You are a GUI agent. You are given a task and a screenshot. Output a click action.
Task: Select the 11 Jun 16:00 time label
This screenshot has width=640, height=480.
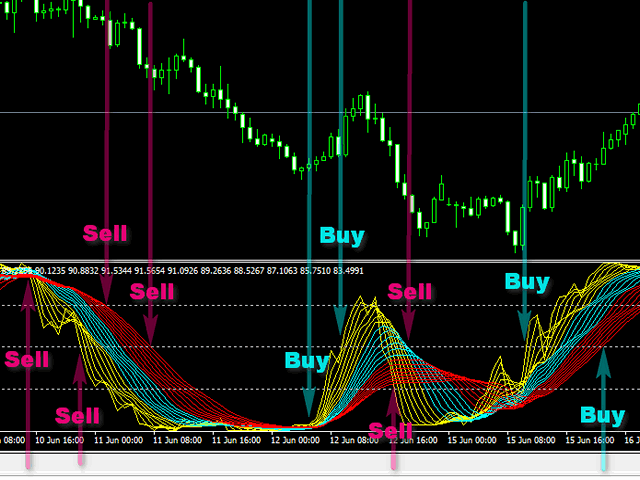[x=236, y=440]
